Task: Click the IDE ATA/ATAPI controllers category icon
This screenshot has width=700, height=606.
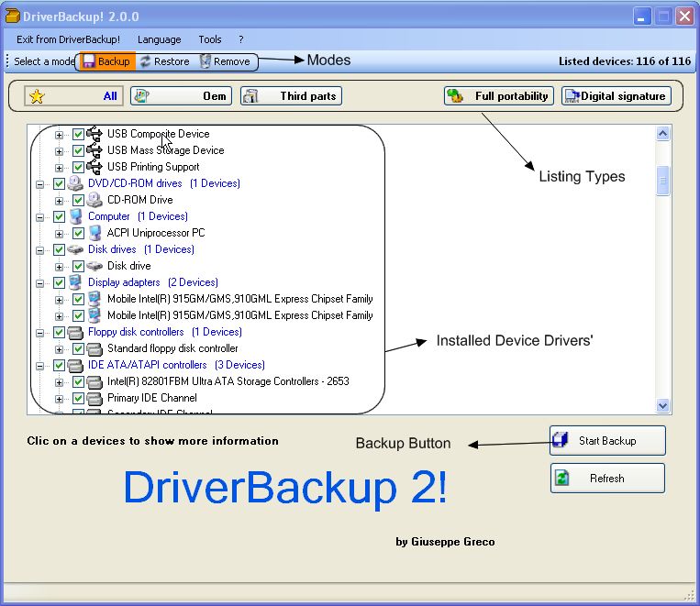Action: click(75, 365)
